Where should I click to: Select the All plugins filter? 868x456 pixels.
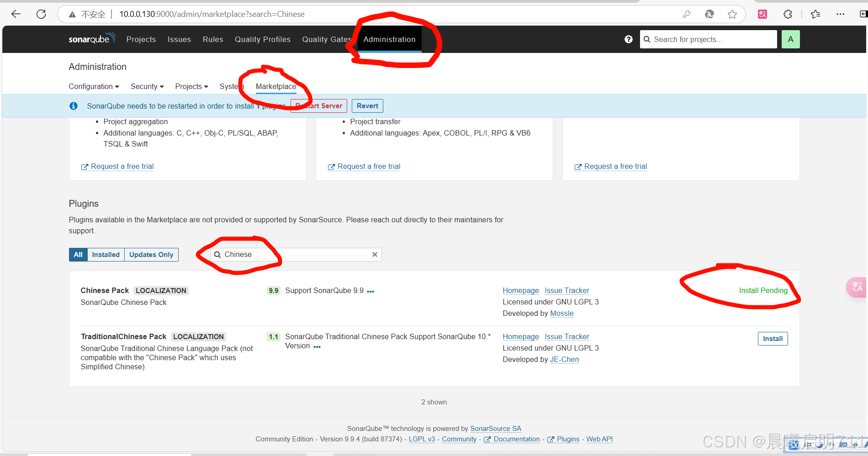(x=78, y=255)
